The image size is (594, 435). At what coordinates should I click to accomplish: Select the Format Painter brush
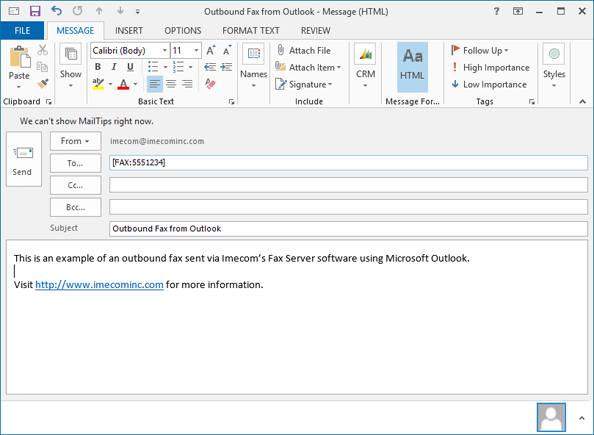pyautogui.click(x=42, y=83)
